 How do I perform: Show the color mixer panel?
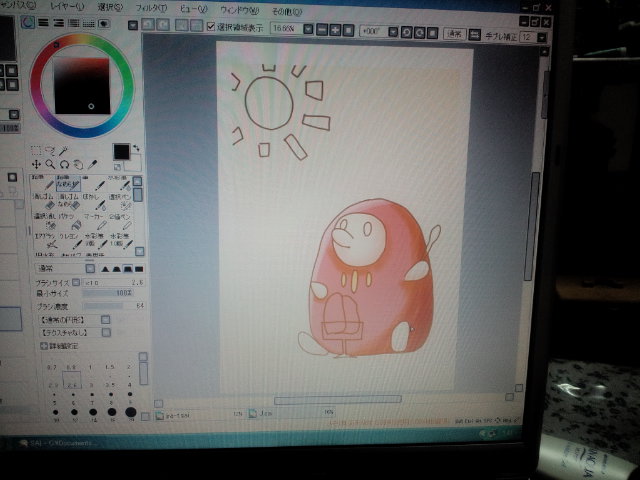pos(73,24)
